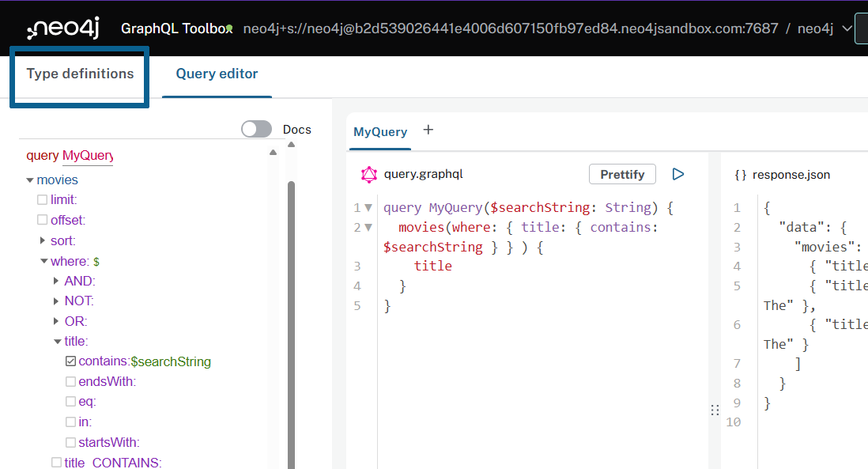Click the Prettify button
This screenshot has height=469, width=868.
(622, 175)
